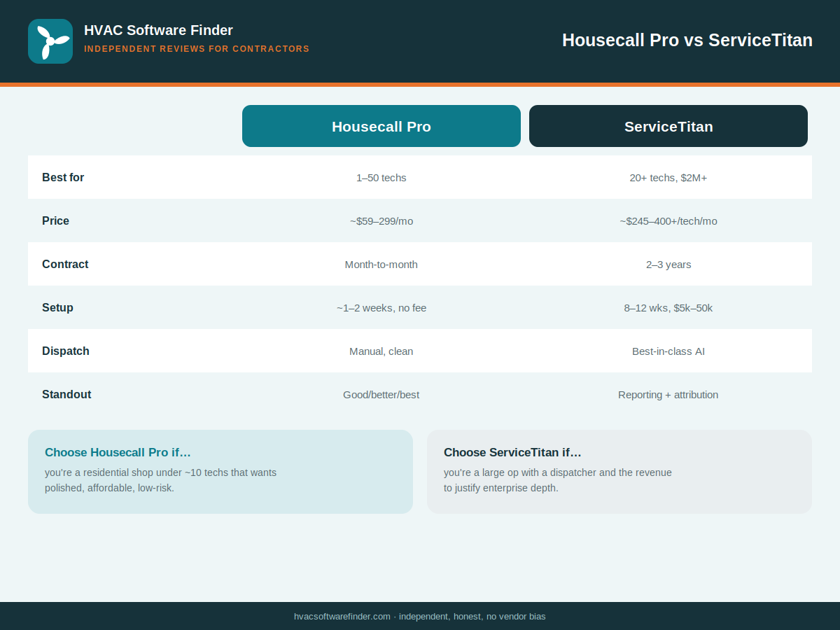Click the 20+ techs, $2M+ cell

(x=668, y=178)
